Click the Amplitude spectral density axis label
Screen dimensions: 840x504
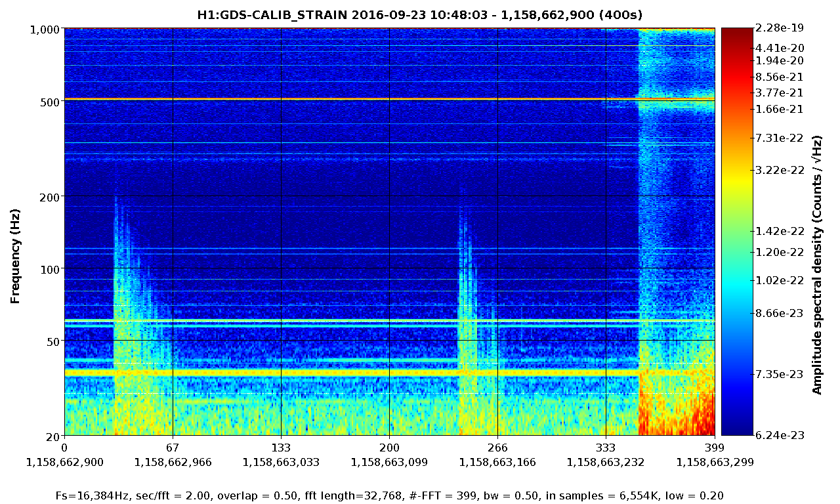(817, 265)
